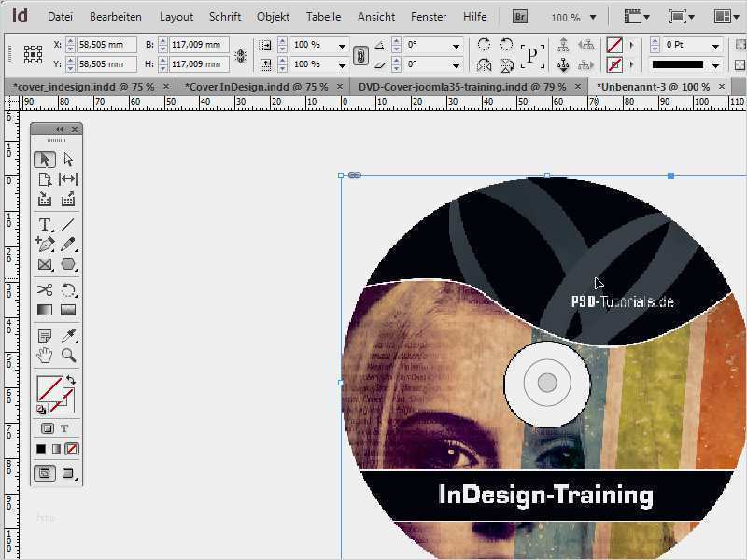Reset to default fill and stroke
The height and width of the screenshot is (560, 747).
click(x=41, y=409)
